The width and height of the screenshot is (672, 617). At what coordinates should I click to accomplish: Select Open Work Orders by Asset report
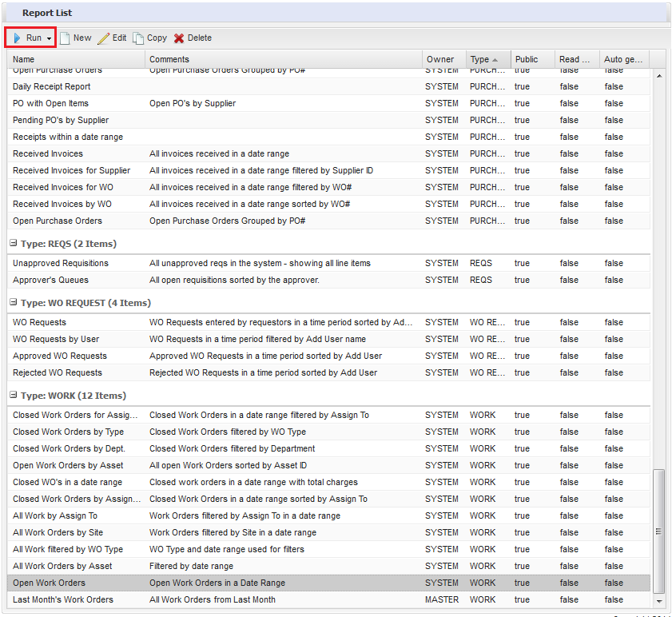point(328,465)
